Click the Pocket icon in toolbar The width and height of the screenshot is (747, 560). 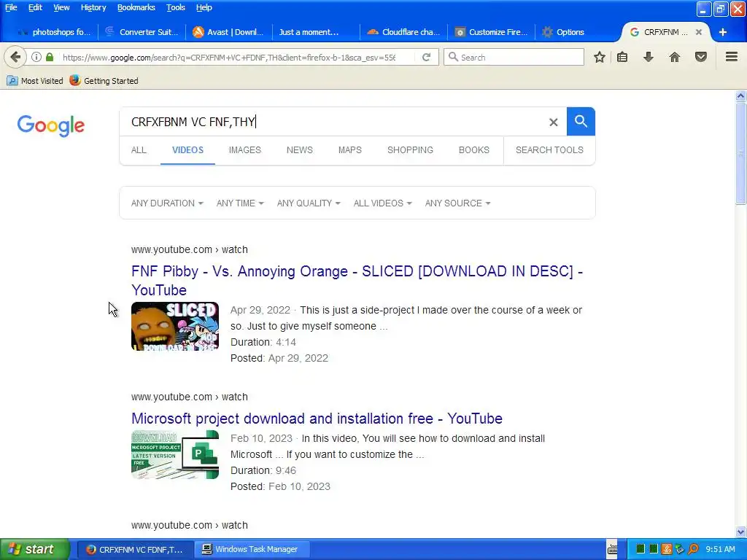[701, 57]
